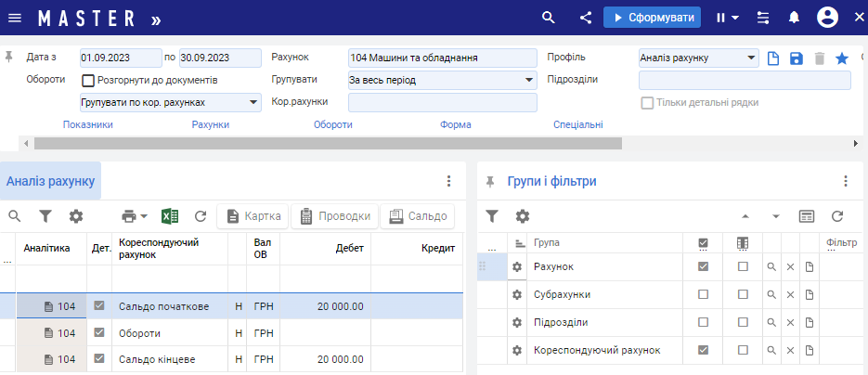
Task: Refresh the Аналіз рахунку table
Action: (x=200, y=216)
